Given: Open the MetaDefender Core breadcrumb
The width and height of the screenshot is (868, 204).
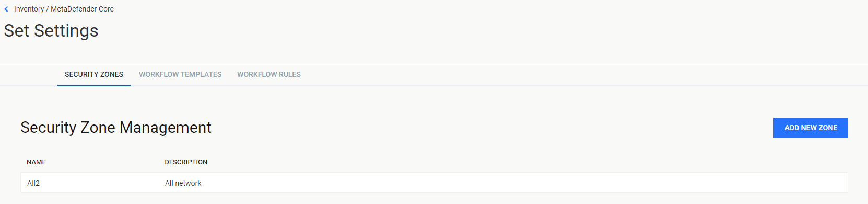Looking at the screenshot, I should pyautogui.click(x=82, y=9).
